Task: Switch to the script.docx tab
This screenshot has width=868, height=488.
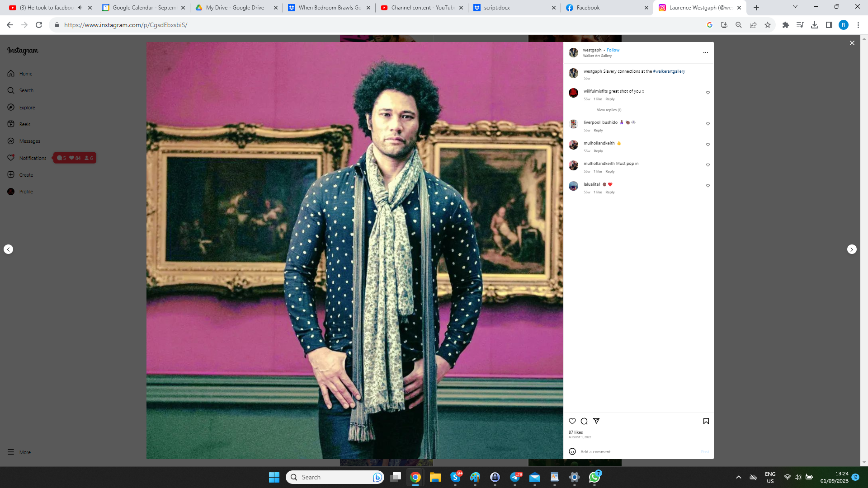Action: (514, 8)
